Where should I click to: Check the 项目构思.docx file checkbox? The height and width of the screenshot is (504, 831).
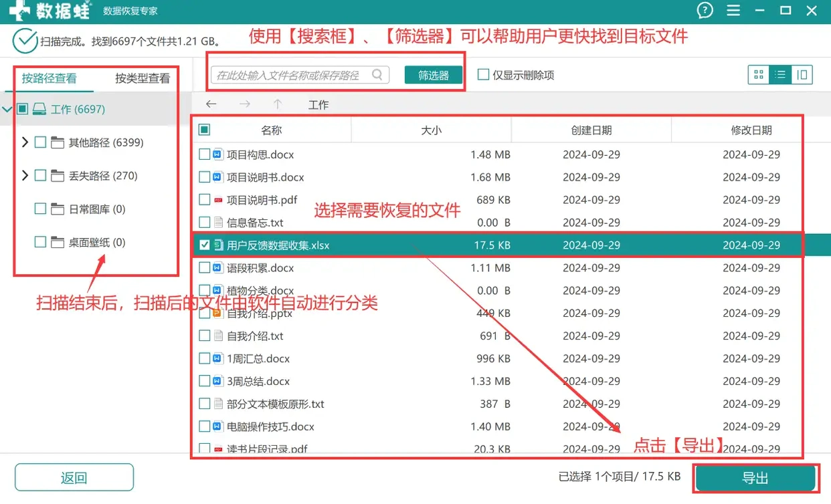[x=204, y=154]
